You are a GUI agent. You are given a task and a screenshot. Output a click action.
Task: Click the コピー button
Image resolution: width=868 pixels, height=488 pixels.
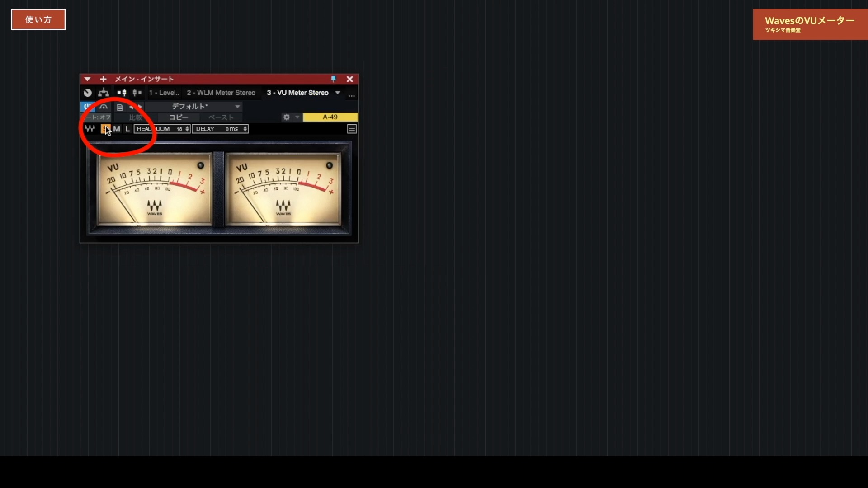179,117
